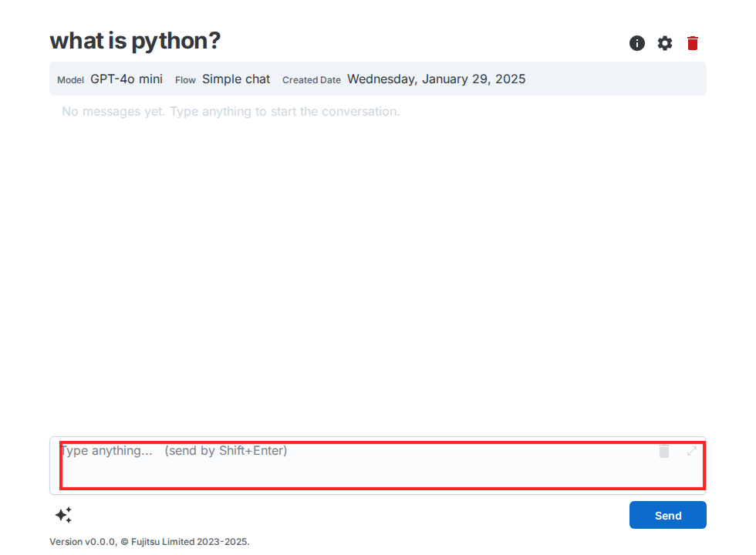
Task: Click the 'Version v0.0.0' footer text
Action: pyautogui.click(x=83, y=542)
